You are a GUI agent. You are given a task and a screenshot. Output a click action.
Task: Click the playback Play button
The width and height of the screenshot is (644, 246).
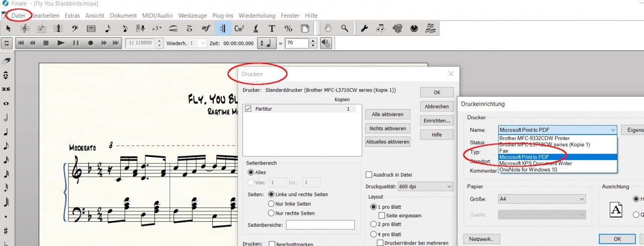(61, 43)
